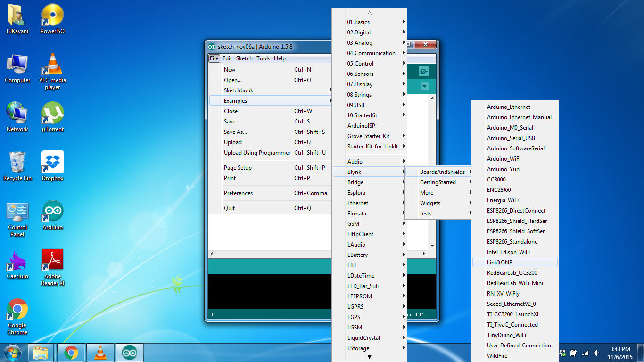This screenshot has width=644, height=362.
Task: Open the Intel_Edison_WiFi example
Action: [x=515, y=252]
